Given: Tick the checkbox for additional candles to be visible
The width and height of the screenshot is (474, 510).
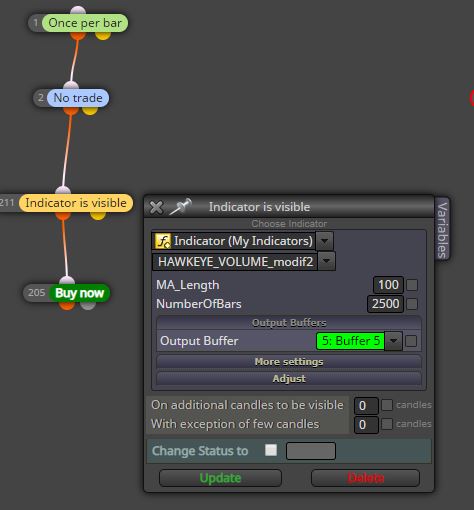Looking at the screenshot, I should point(387,405).
